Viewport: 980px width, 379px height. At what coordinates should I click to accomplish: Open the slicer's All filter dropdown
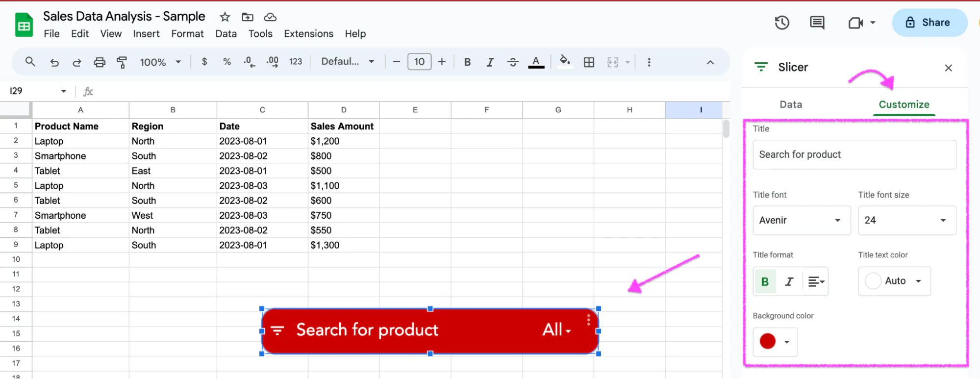click(x=557, y=330)
